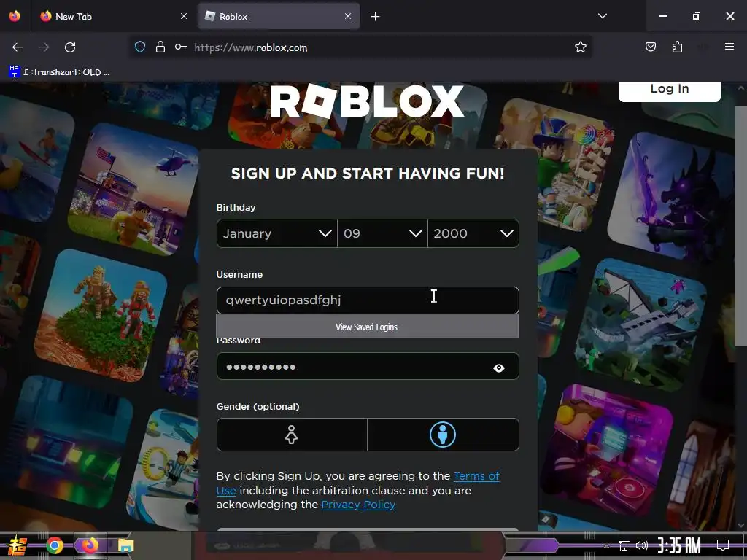747x560 pixels.
Task: Toggle password visibility eye icon
Action: click(499, 367)
